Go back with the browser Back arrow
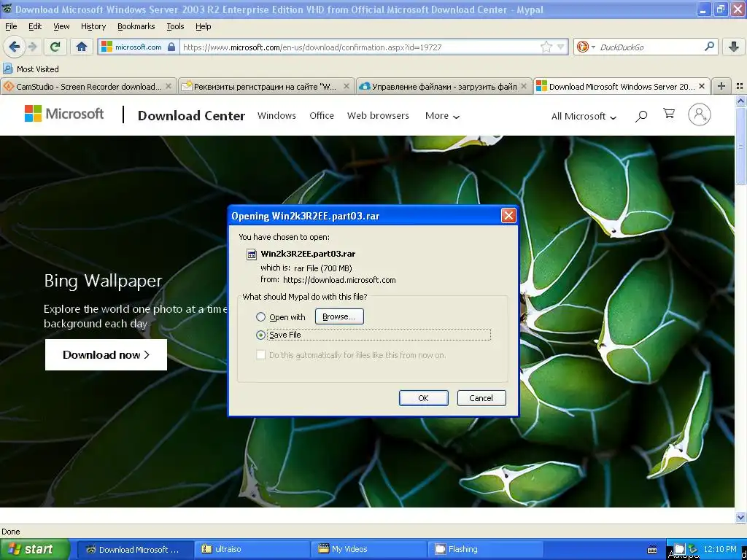The width and height of the screenshot is (747, 560). pos(14,47)
